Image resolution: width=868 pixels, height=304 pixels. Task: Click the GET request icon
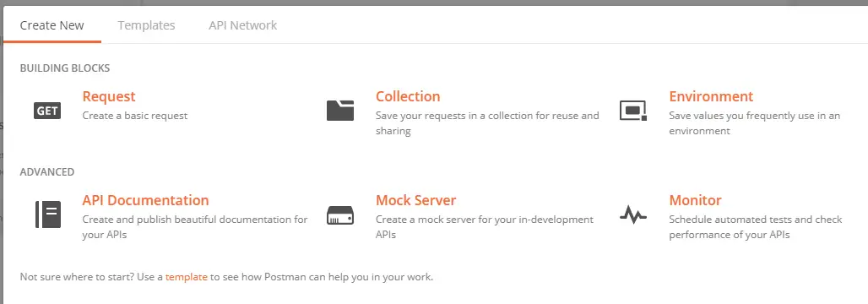pos(47,111)
